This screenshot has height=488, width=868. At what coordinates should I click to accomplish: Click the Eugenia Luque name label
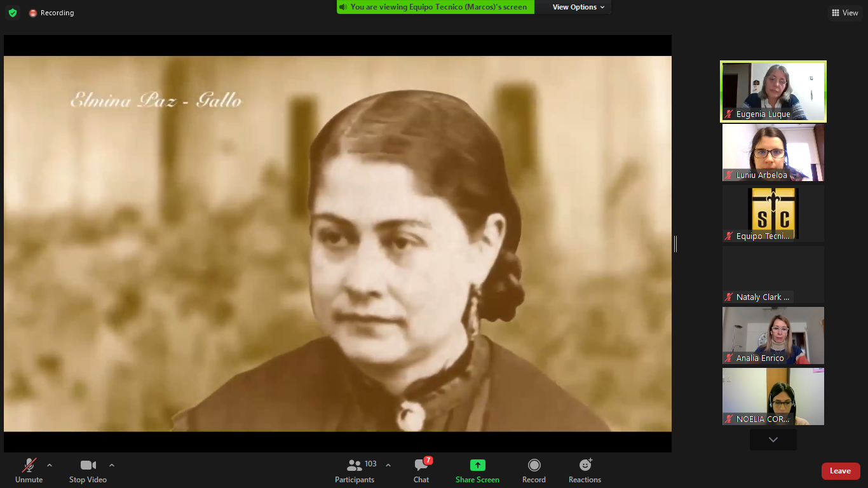pyautogui.click(x=763, y=114)
